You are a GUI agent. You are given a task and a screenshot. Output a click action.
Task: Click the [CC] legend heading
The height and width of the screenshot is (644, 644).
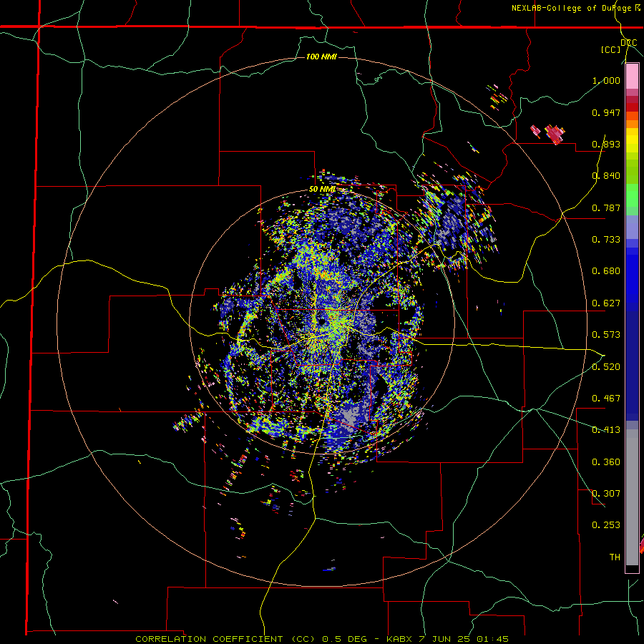611,49
